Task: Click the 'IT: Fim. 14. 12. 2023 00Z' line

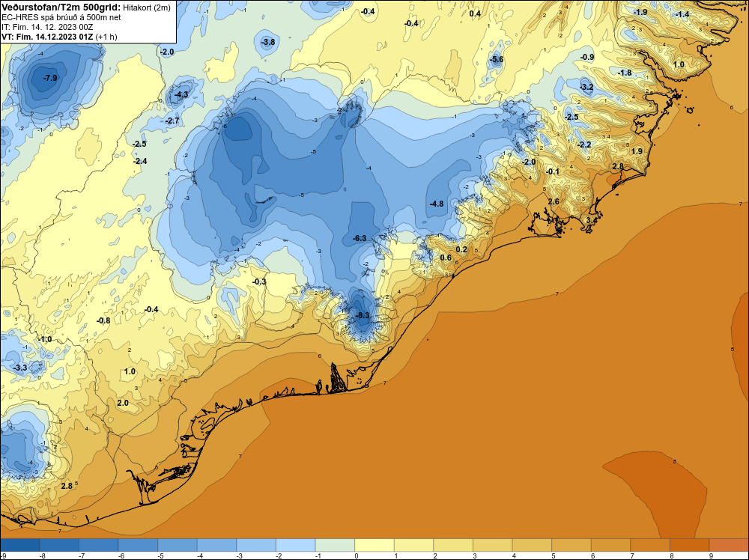Action: (x=47, y=27)
